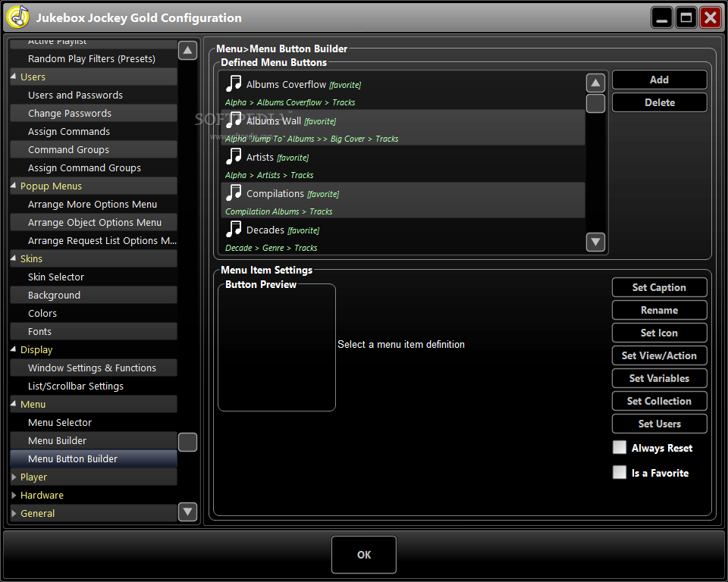Minimize the Jukebox Jockey Gold Configuration window
Image resolution: width=728 pixels, height=582 pixels.
661,17
